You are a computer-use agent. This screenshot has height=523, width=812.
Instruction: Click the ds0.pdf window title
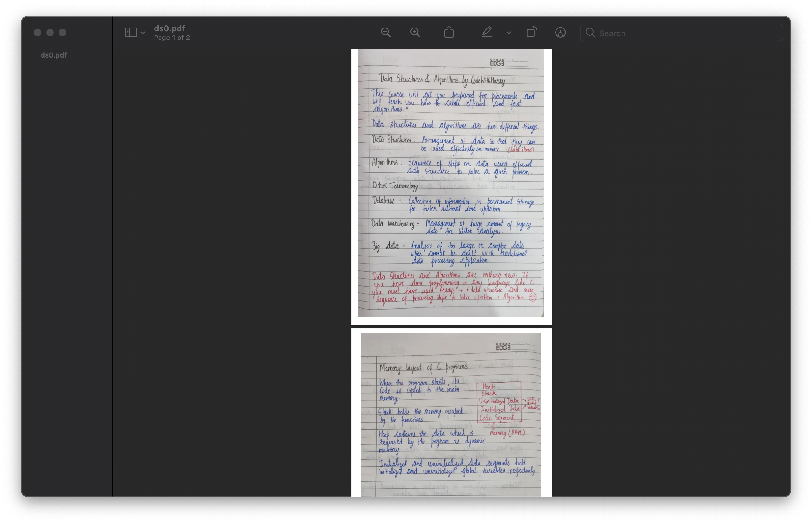click(169, 28)
